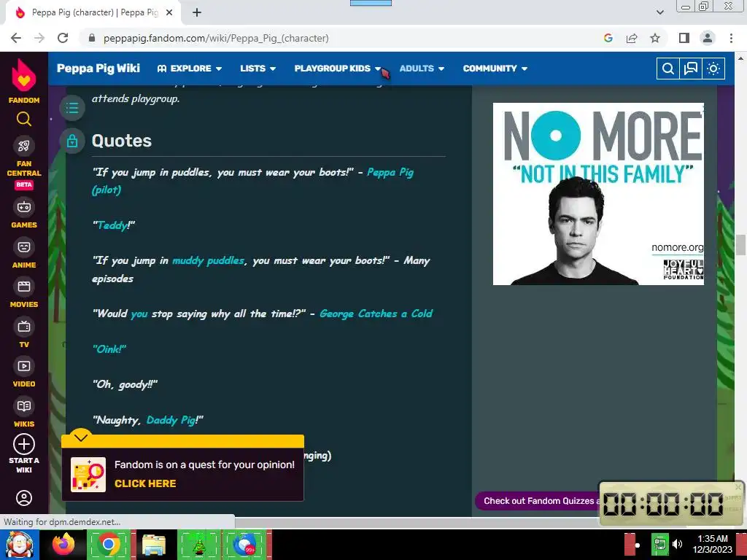Image resolution: width=747 pixels, height=560 pixels.
Task: Collapse the Fandom survey popup chevron
Action: tap(81, 437)
